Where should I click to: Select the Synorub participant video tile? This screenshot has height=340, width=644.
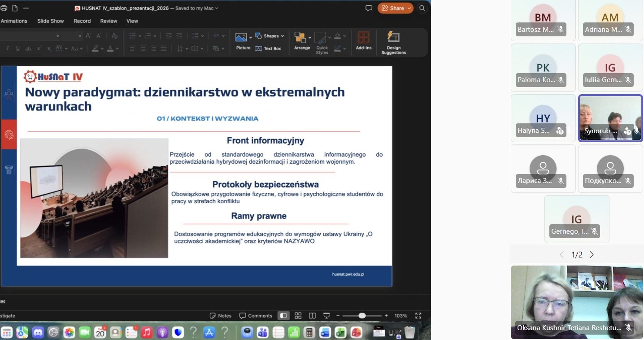[610, 118]
